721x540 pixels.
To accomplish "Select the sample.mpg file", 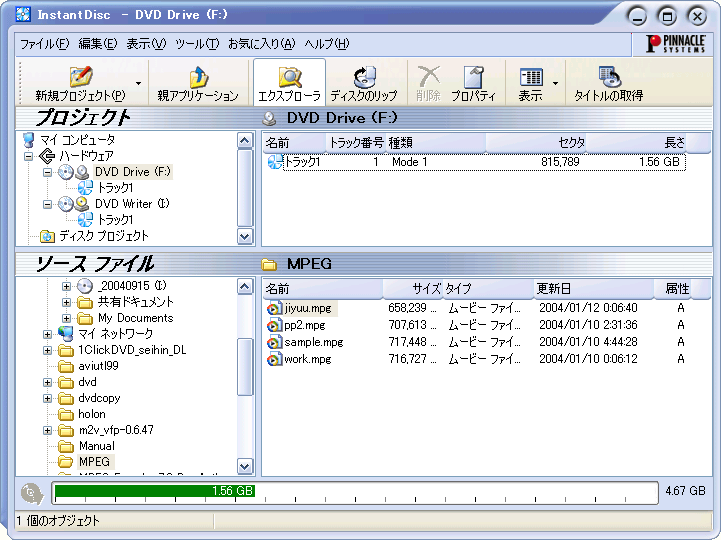I will coord(314,342).
